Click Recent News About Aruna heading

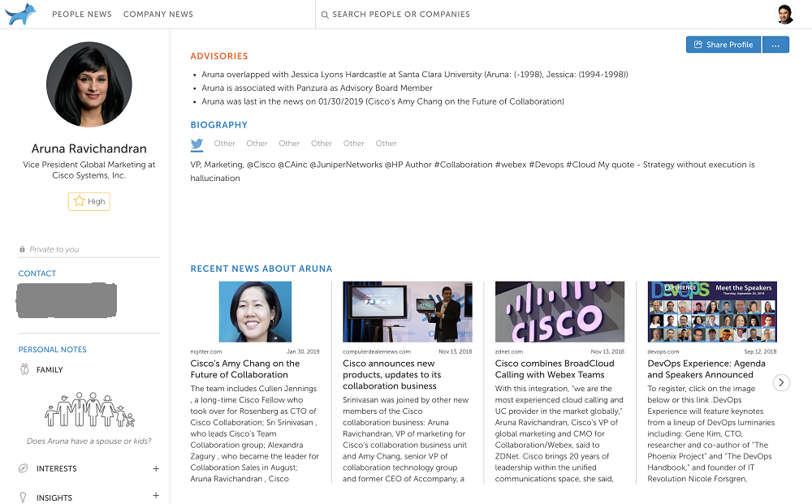tap(261, 269)
